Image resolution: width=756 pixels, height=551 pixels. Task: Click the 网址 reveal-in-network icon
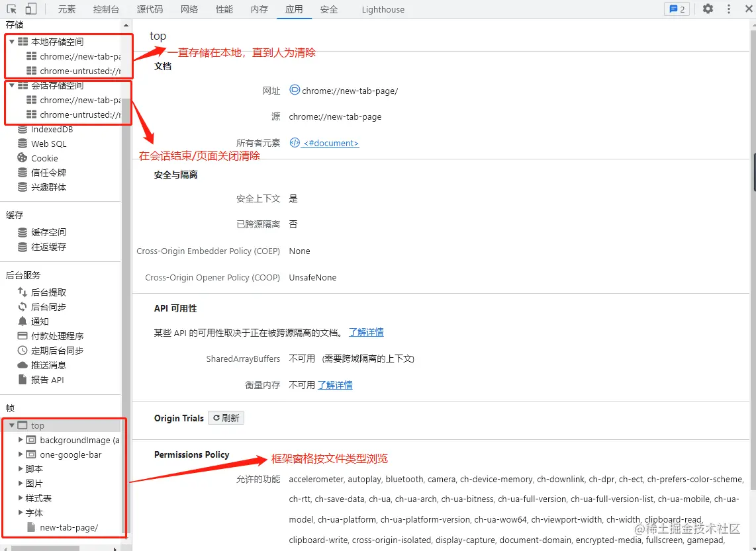tap(294, 89)
